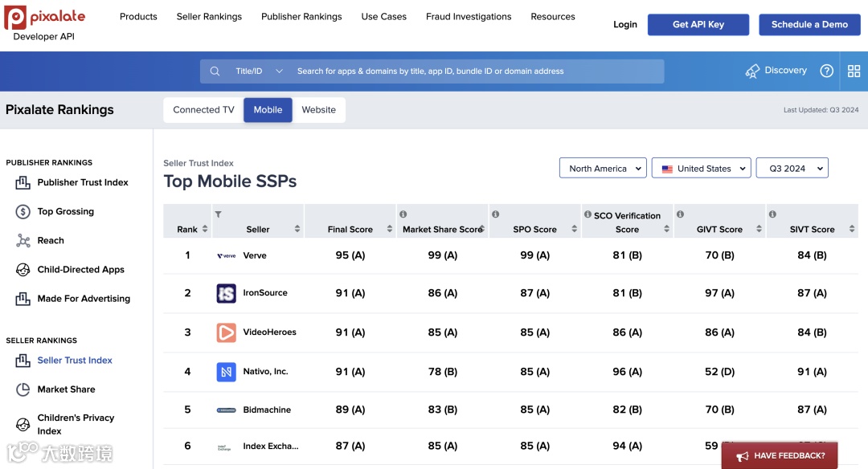Click the Child-Directed Apps face icon
Viewport: 868px width, 469px height.
pyautogui.click(x=23, y=269)
